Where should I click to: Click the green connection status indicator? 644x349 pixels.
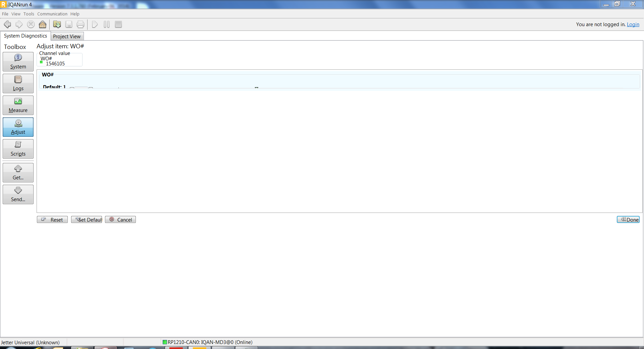tap(165, 342)
